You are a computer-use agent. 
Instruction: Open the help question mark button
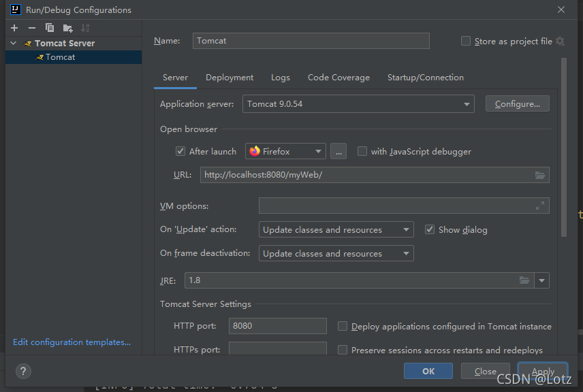pos(23,371)
